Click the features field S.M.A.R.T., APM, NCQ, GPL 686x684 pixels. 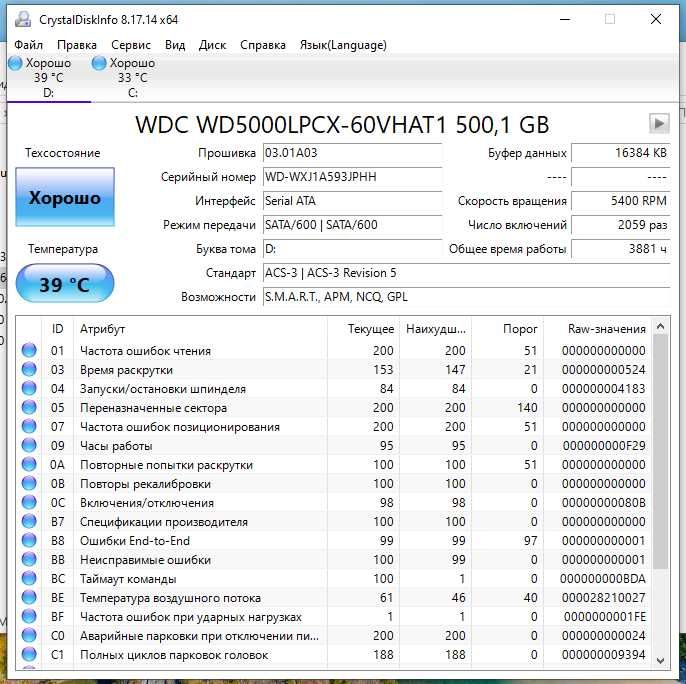[x=466, y=297]
